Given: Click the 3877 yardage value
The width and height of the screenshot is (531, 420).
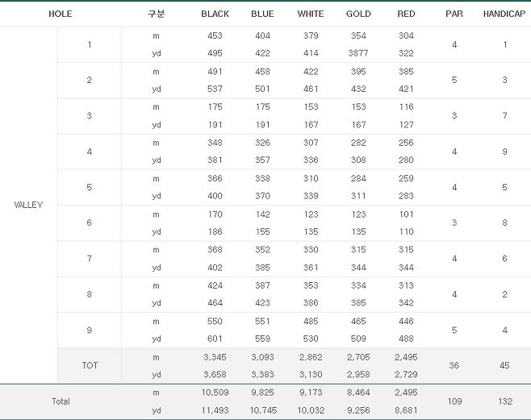Looking at the screenshot, I should point(358,53).
